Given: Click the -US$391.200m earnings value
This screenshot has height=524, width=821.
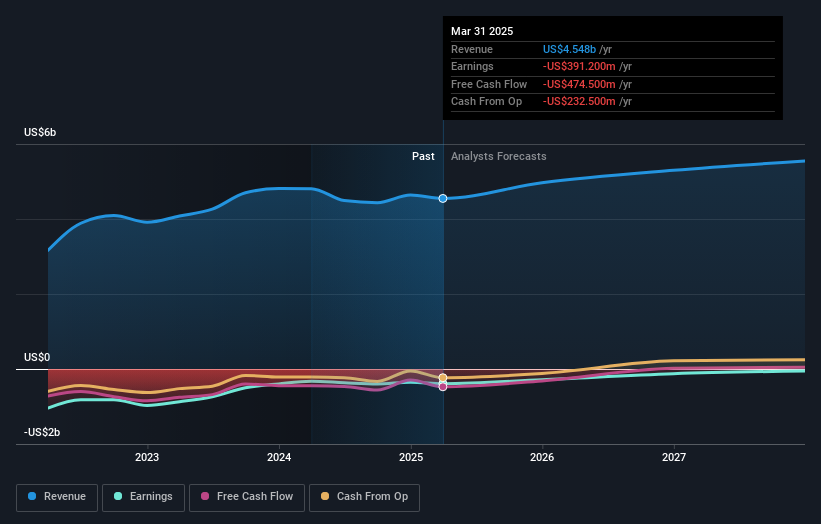Looking at the screenshot, I should pyautogui.click(x=579, y=66).
